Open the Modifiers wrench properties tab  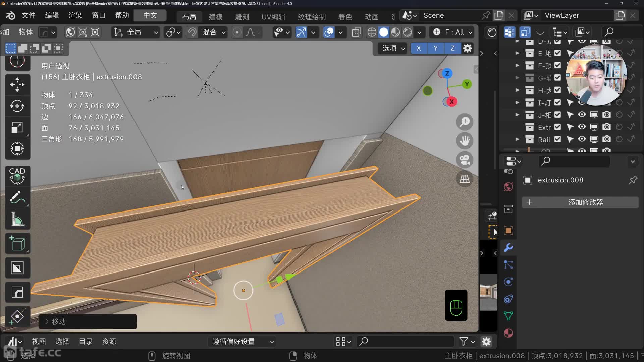pos(508,248)
